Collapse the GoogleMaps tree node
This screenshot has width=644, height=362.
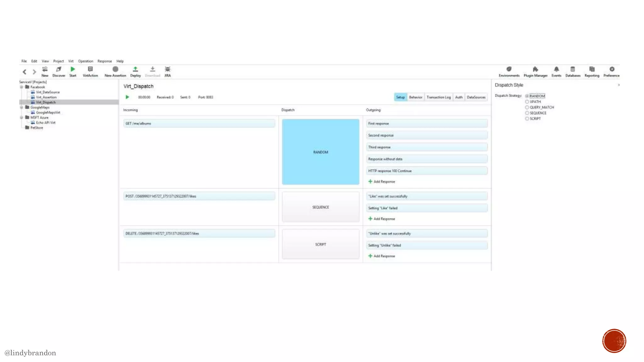pos(22,107)
